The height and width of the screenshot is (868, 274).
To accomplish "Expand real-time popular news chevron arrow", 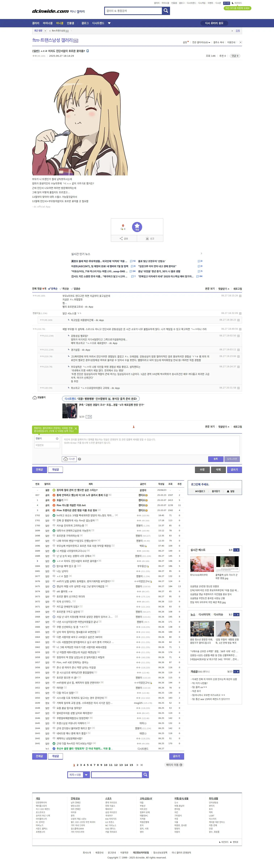I will 201,253.
